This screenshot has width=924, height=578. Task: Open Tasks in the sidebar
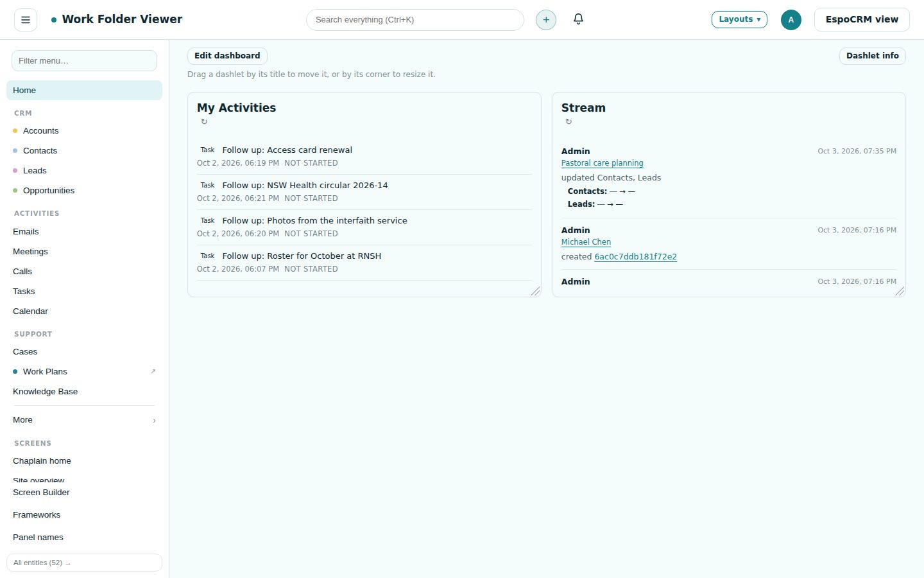click(x=84, y=291)
